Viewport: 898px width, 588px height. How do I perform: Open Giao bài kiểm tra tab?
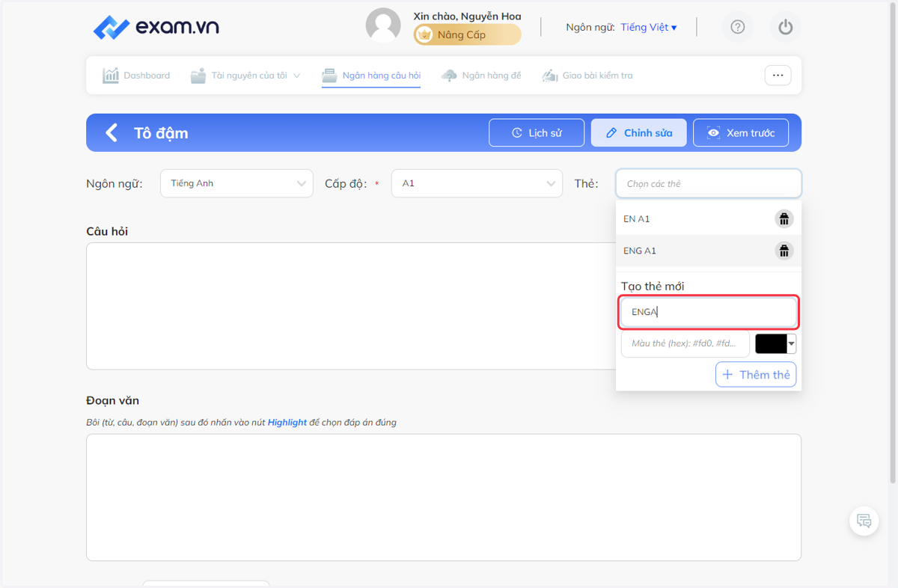coord(587,76)
